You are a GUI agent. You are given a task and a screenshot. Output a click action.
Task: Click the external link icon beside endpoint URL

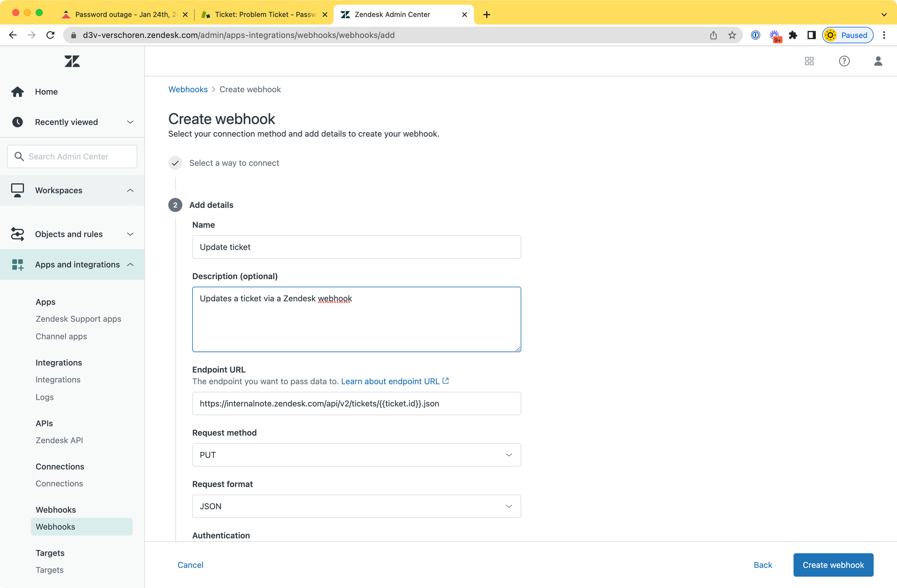pyautogui.click(x=445, y=381)
